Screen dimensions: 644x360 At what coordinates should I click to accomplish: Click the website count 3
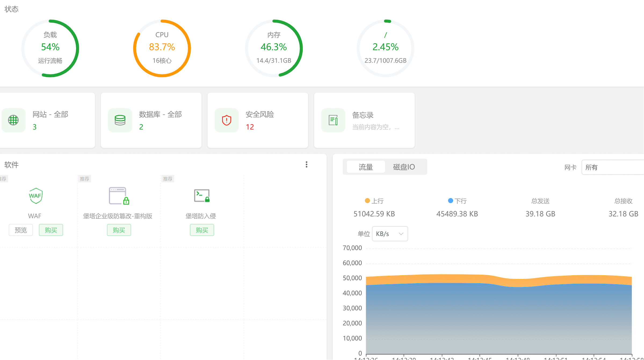[x=34, y=127]
